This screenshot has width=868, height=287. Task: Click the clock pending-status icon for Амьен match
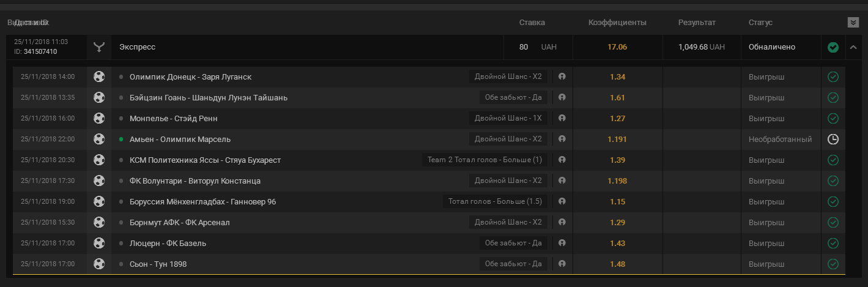pyautogui.click(x=833, y=140)
